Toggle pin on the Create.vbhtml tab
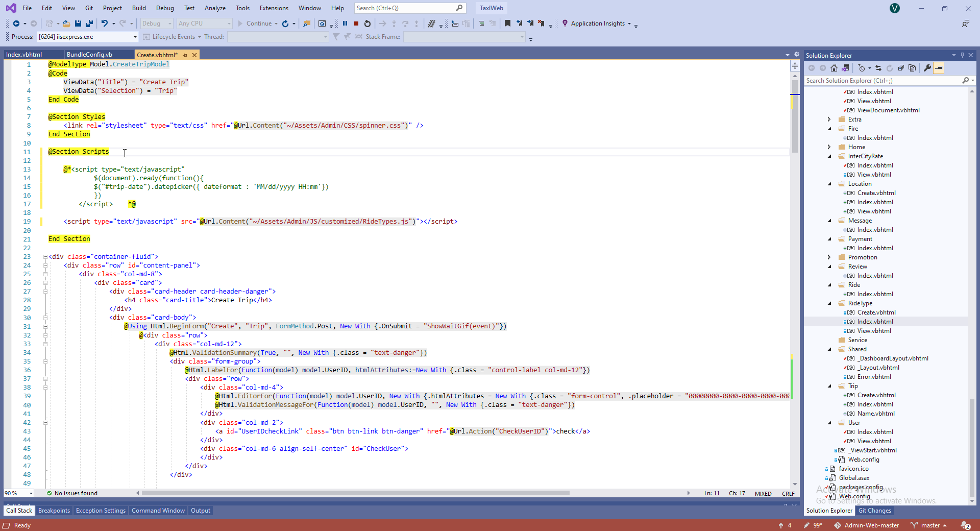The image size is (980, 531). (x=185, y=55)
